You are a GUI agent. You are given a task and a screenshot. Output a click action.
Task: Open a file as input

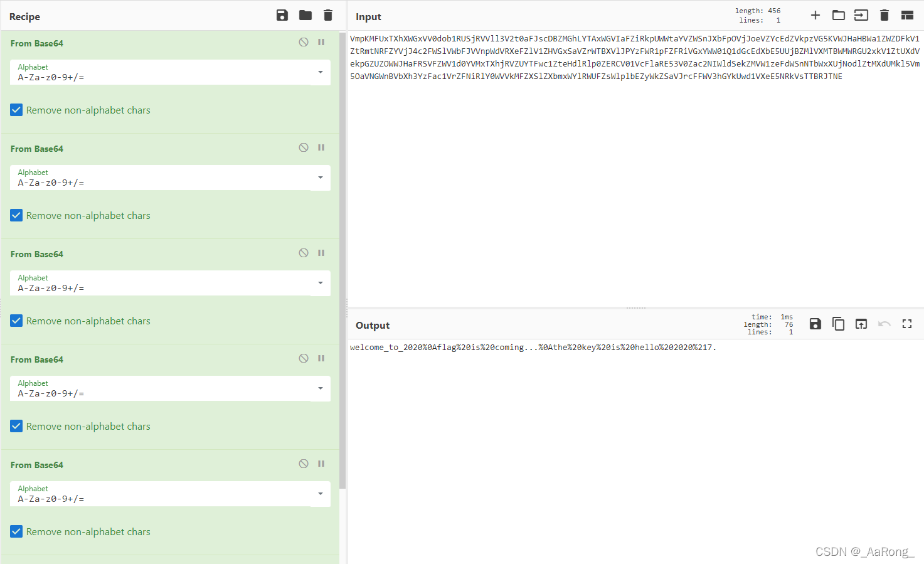click(861, 15)
